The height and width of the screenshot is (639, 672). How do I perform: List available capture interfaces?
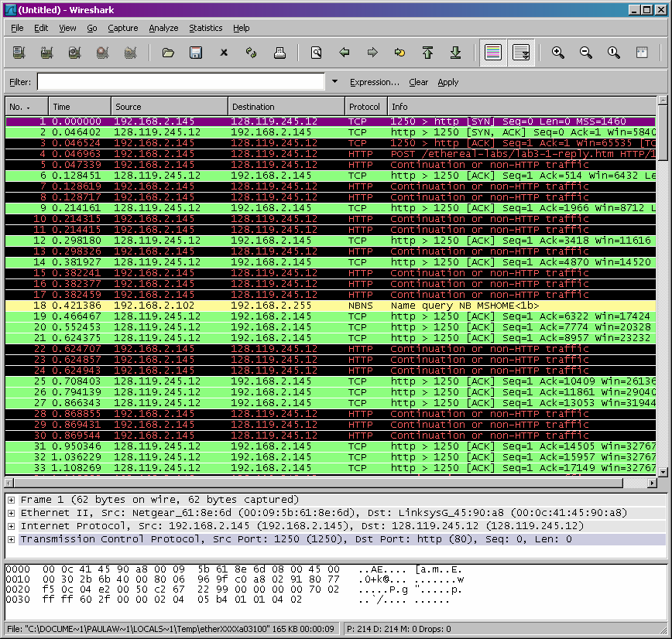point(17,53)
